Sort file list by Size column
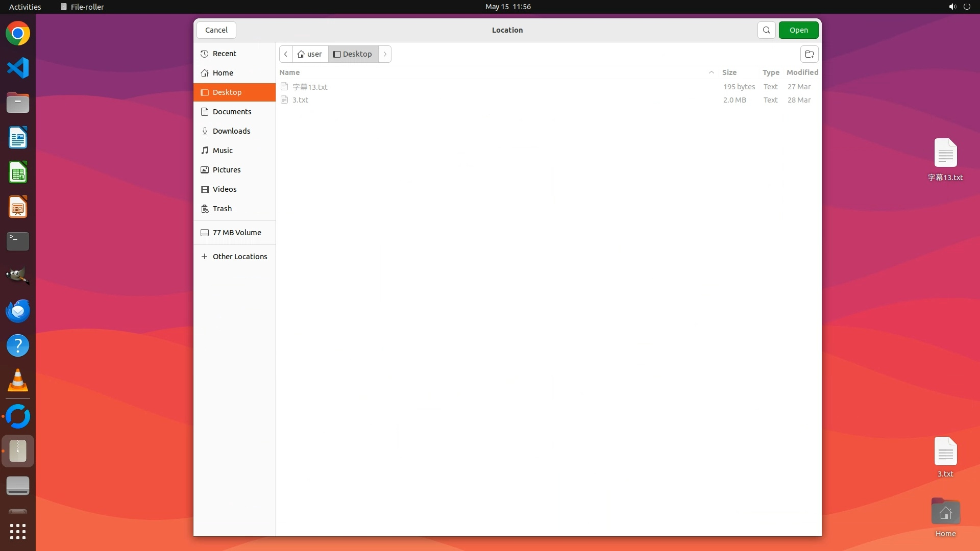Screen dimensions: 980x551 click(x=729, y=72)
